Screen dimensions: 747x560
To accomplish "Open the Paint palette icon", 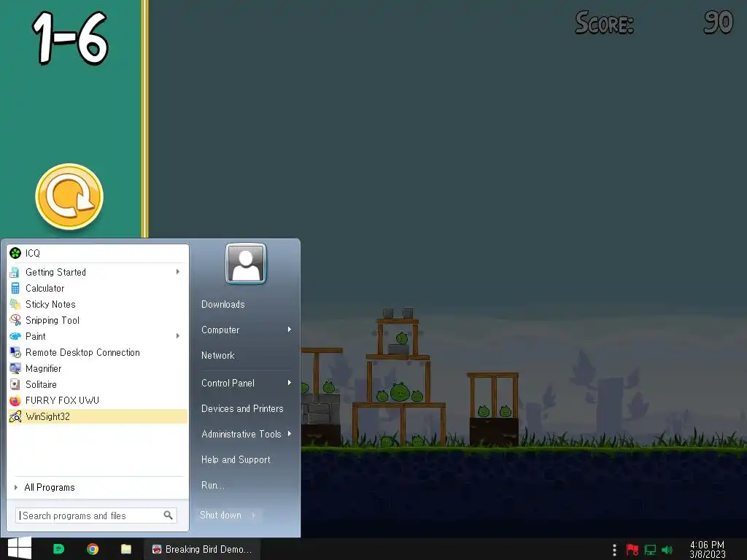I will tap(15, 336).
